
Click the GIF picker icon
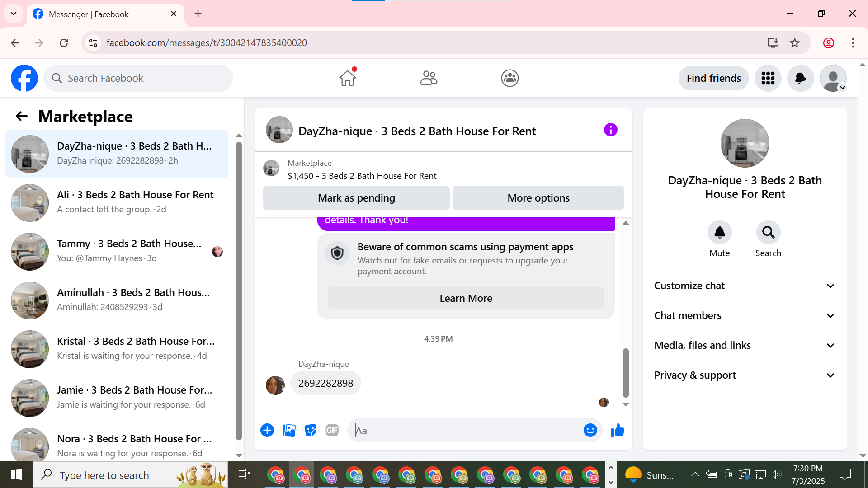(x=332, y=431)
